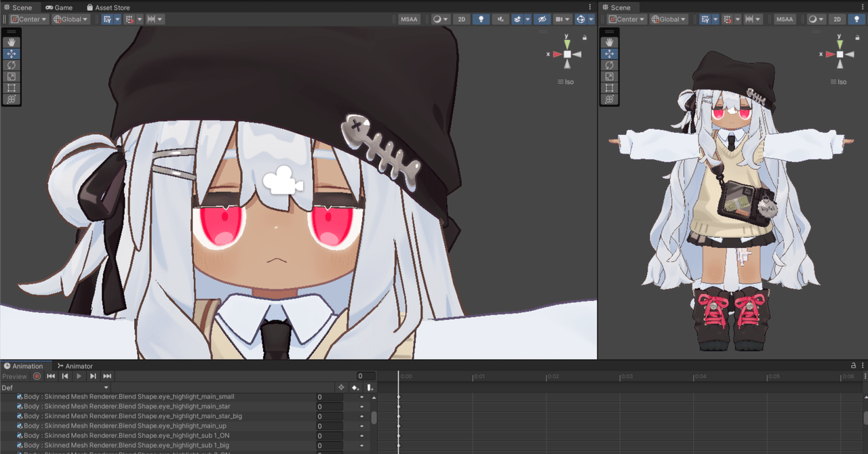The image size is (868, 454).
Task: Open the Asset Store tab
Action: pos(107,7)
